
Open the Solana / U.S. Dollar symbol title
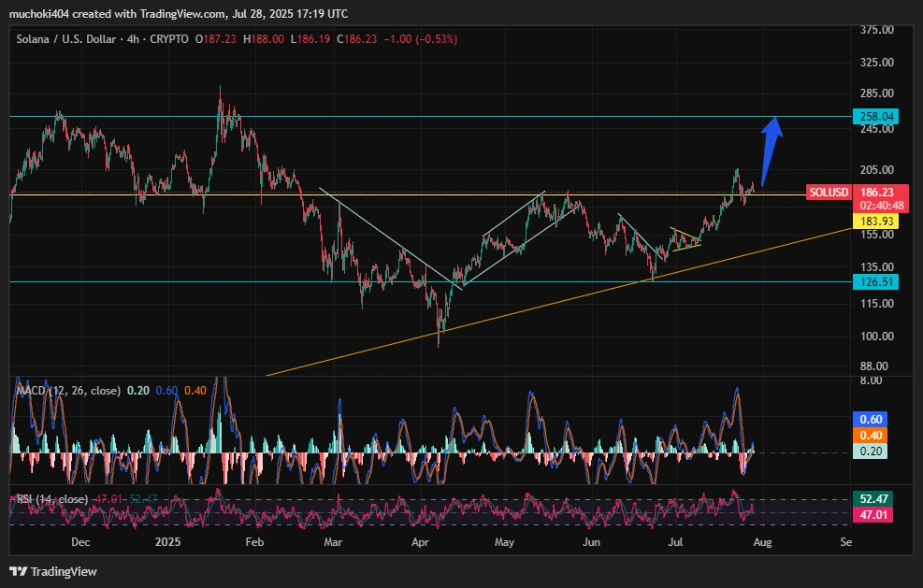pyautogui.click(x=69, y=39)
